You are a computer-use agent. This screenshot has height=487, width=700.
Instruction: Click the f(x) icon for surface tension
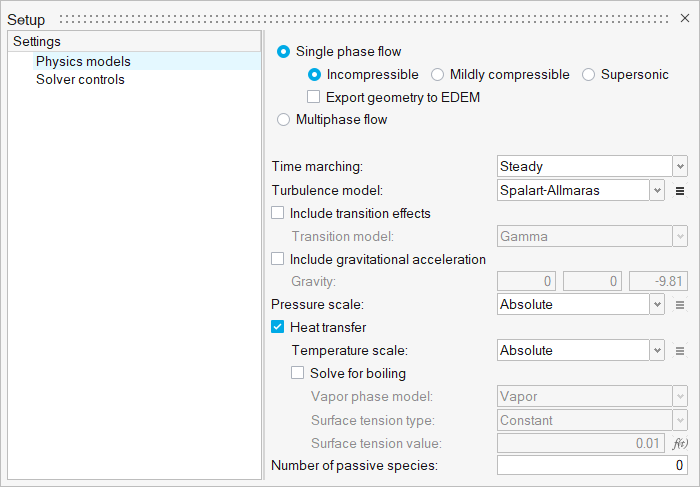click(680, 443)
